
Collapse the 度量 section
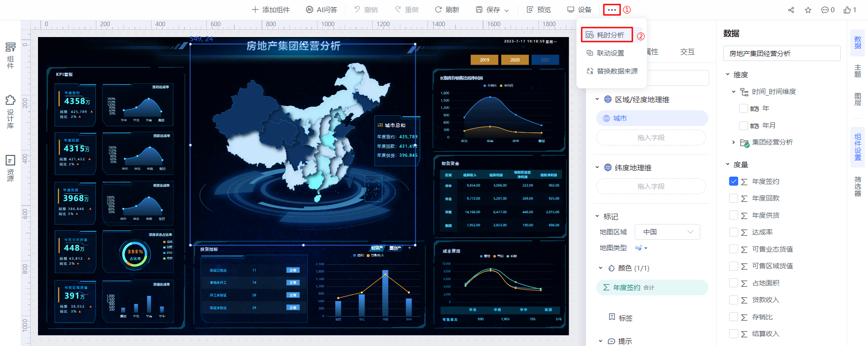[728, 164]
